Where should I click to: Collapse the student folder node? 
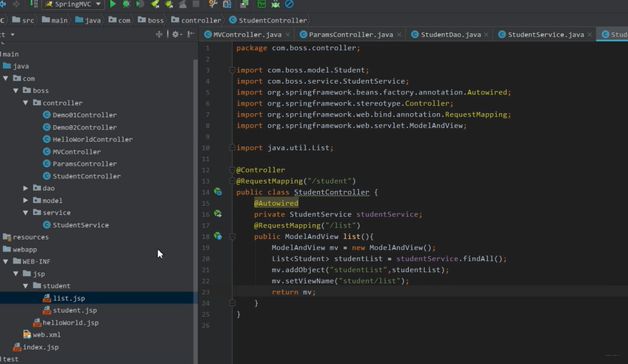pos(25,286)
